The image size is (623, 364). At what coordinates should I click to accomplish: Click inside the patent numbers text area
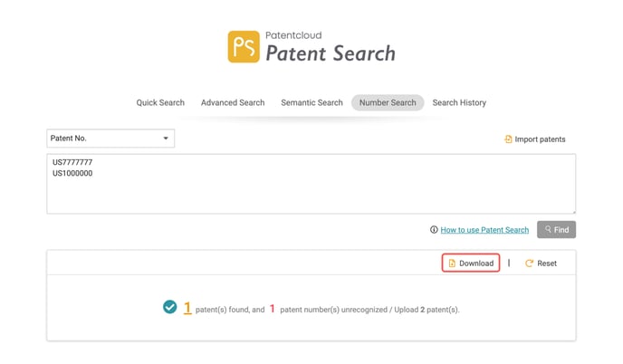(x=311, y=184)
